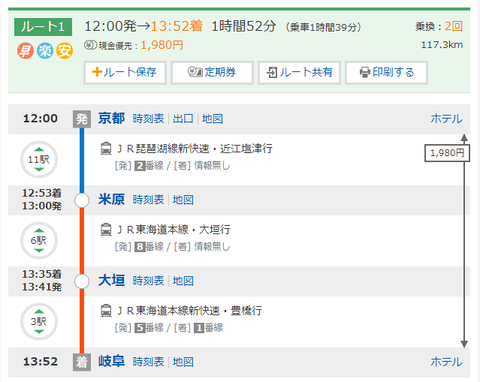Open 大垣 station 地図 map
Image resolution: width=480 pixels, height=382 pixels.
pos(183,281)
